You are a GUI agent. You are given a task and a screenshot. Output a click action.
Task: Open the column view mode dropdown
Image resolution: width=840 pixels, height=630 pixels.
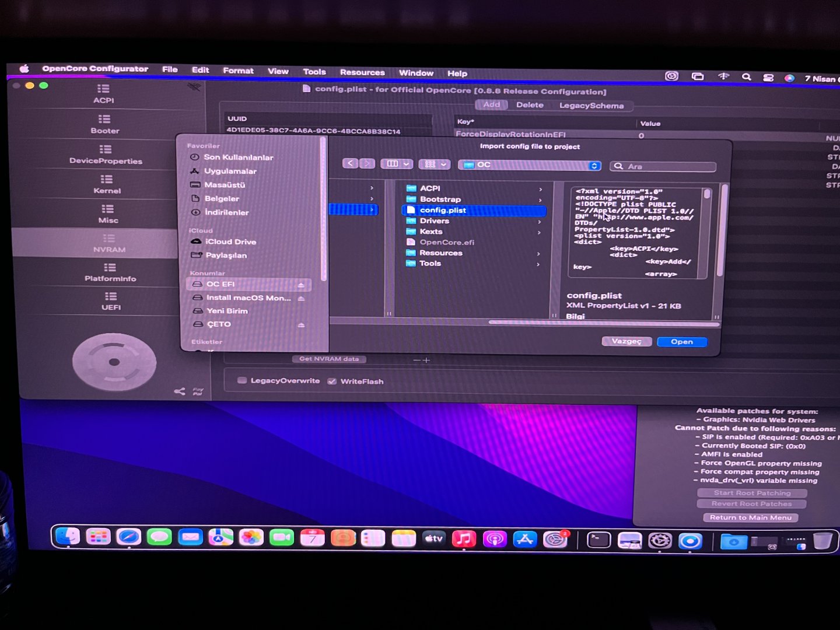click(x=397, y=164)
